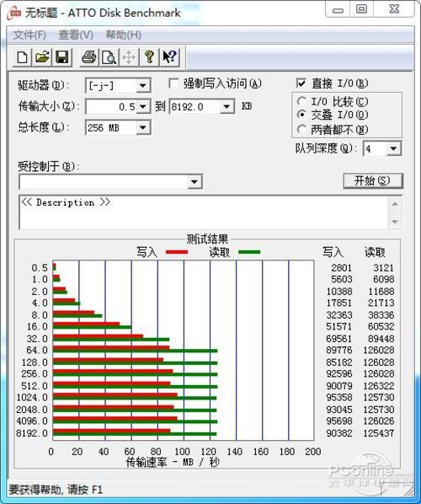Click the 开始(S) start button
421x504 pixels.
(372, 180)
